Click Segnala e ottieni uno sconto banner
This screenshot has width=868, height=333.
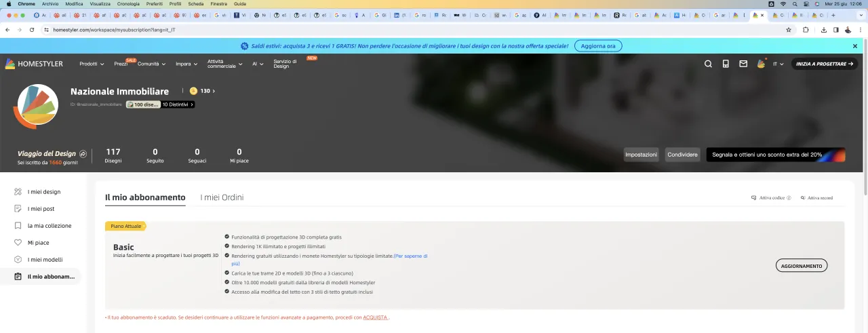pos(776,155)
